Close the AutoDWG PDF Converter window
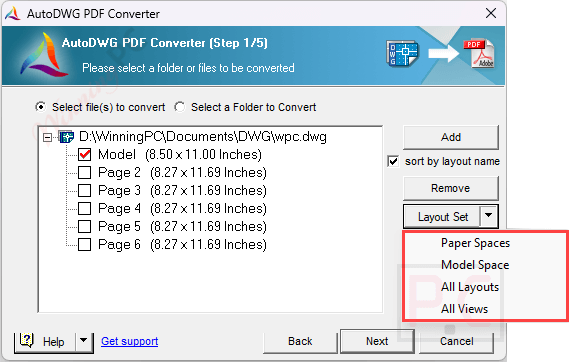The width and height of the screenshot is (569, 362). [491, 13]
